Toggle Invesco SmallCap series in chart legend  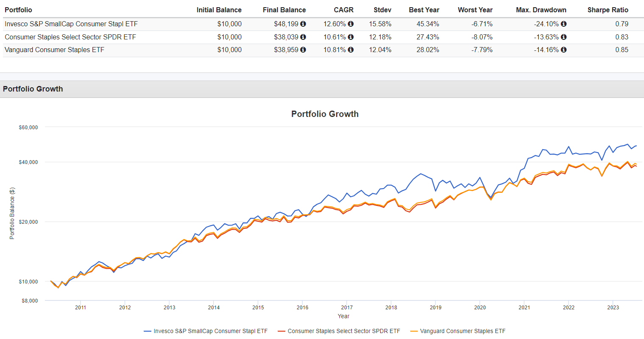point(207,331)
